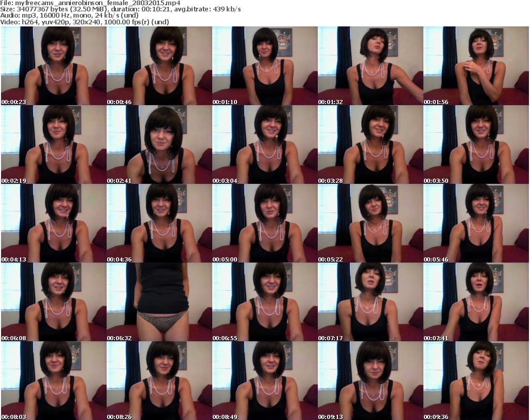Viewport: 530px width, 420px height.
Task: Select the thumbnail stamped 00:02:19
Action: pos(53,144)
